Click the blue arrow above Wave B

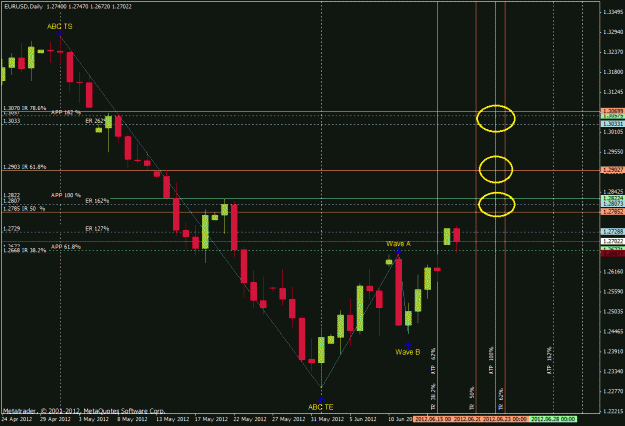tap(407, 345)
